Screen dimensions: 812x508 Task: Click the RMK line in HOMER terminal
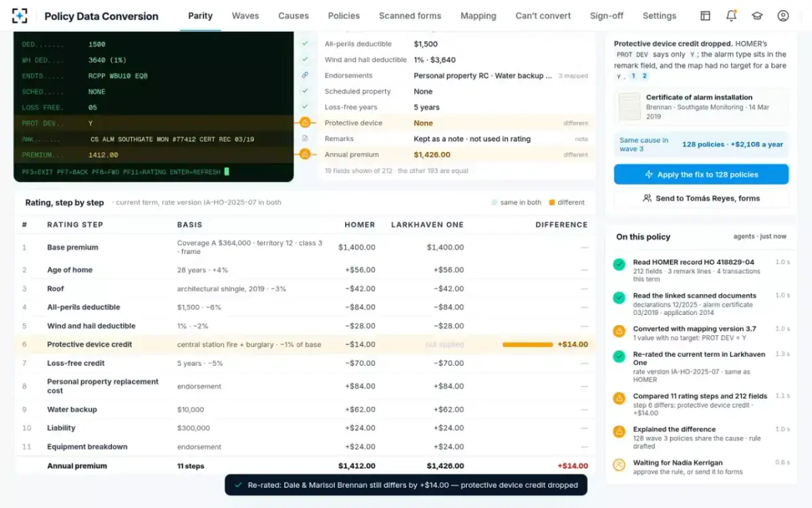tap(154, 140)
